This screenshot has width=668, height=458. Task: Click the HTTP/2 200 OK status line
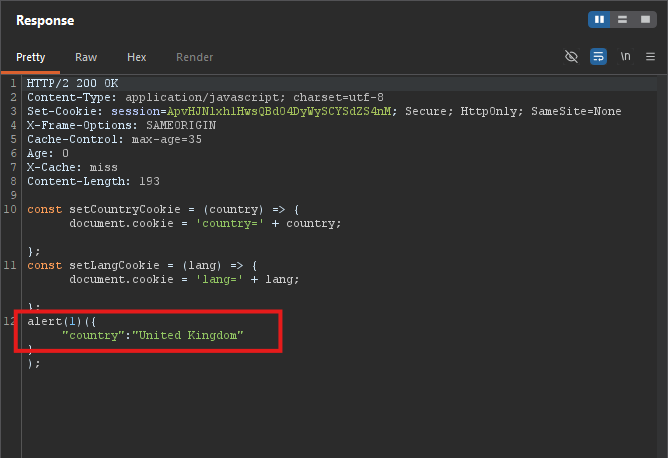pos(73,83)
